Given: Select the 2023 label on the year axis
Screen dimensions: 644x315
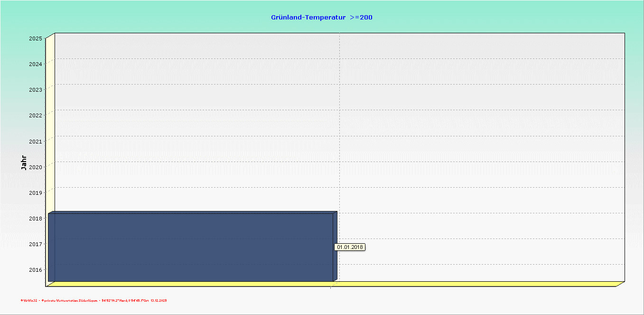Looking at the screenshot, I should pos(35,89).
